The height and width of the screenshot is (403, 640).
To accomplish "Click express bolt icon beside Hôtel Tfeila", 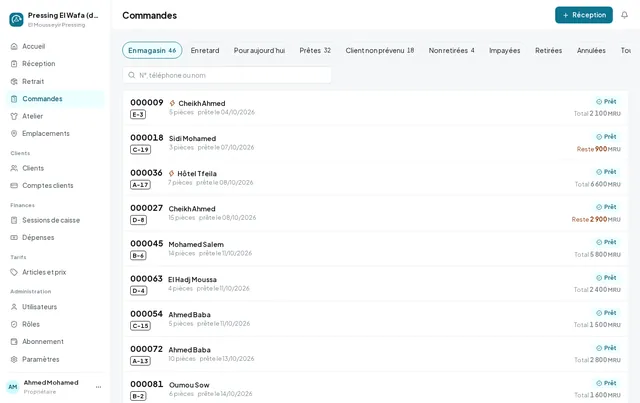I will [171, 174].
